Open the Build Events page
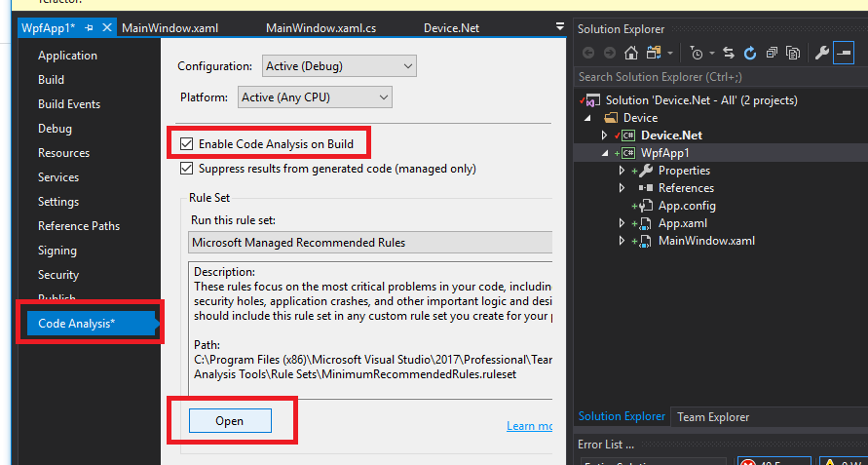The height and width of the screenshot is (465, 868). (69, 104)
